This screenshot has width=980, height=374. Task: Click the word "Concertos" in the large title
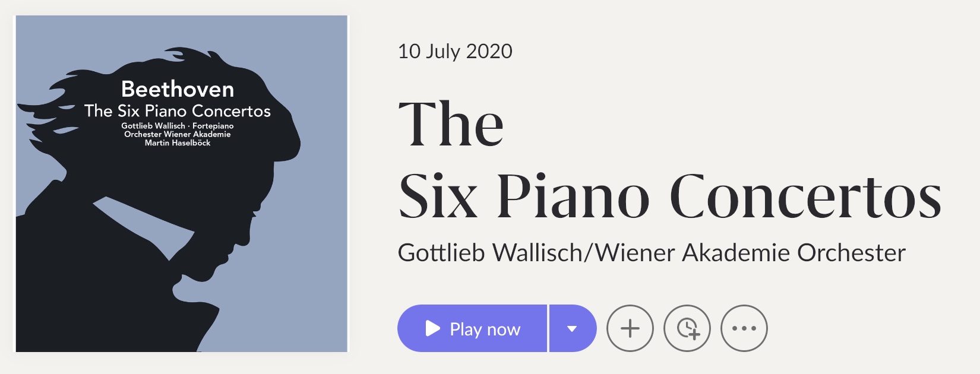click(x=806, y=196)
